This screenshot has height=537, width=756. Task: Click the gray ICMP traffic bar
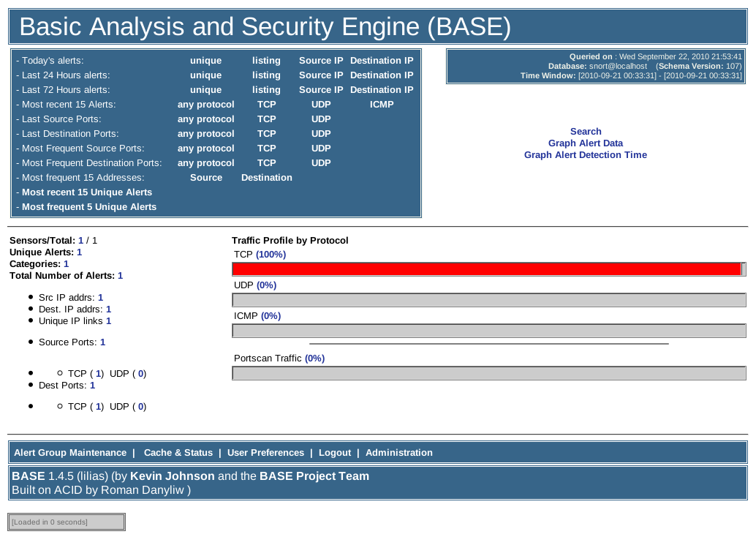489,331
